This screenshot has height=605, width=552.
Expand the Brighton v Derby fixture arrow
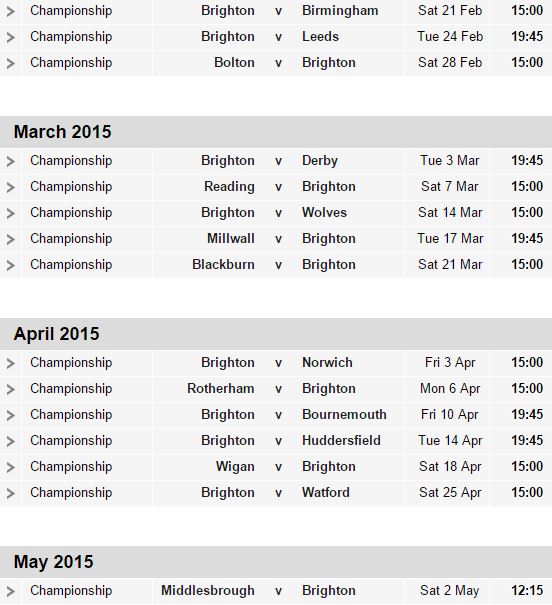tap(11, 161)
